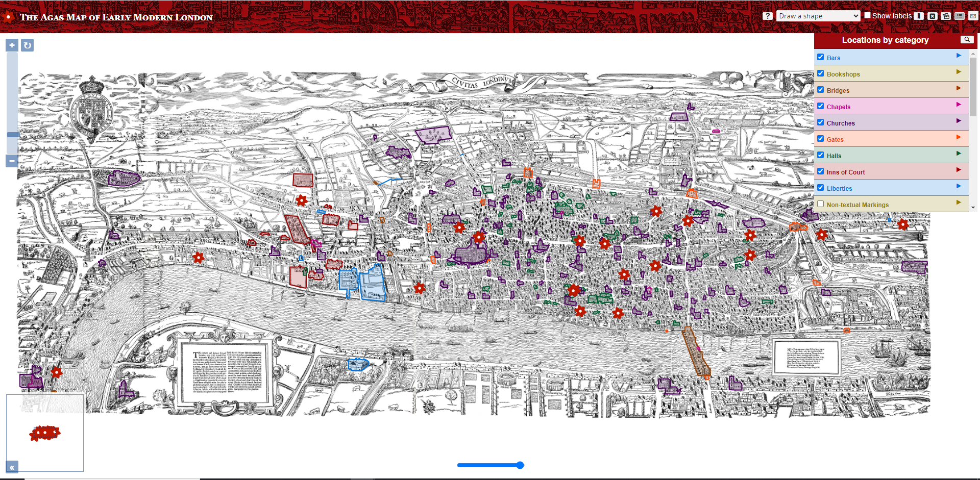The width and height of the screenshot is (980, 480).
Task: Zoom out with the minus button
Action: pyautogui.click(x=12, y=161)
